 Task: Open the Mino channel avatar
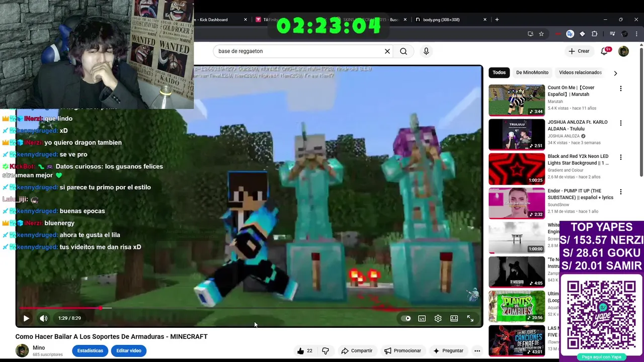[22, 351]
